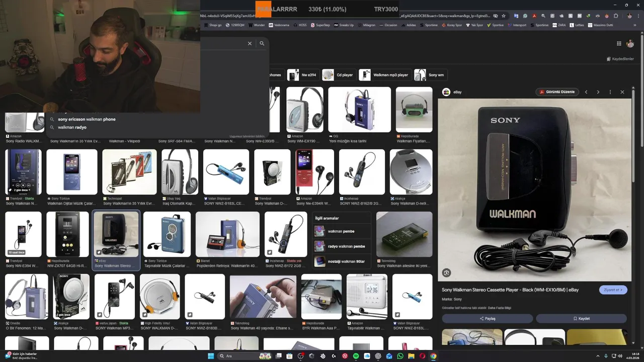Open the Vakkorama bookmark
Image resolution: width=644 pixels, height=362 pixels.
(279, 25)
